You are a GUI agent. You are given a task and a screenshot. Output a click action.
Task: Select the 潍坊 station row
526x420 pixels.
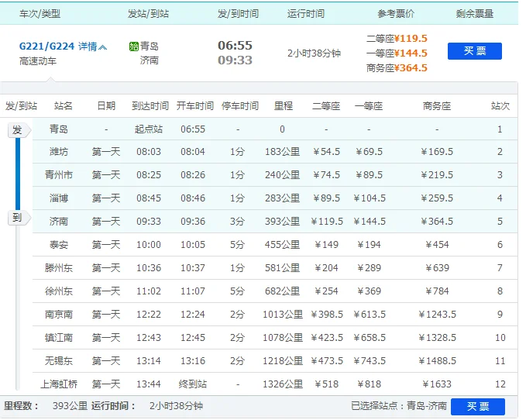59,152
